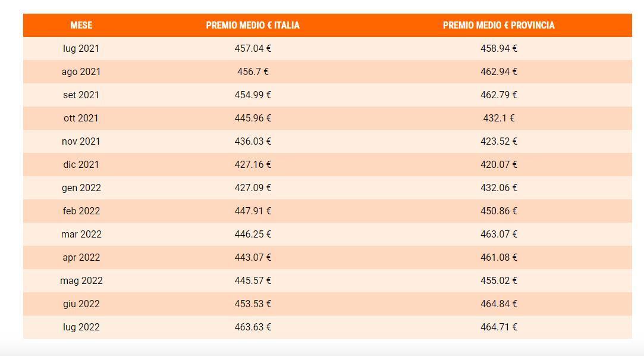Click the MESE column header
The height and width of the screenshot is (356, 644).
coord(81,25)
